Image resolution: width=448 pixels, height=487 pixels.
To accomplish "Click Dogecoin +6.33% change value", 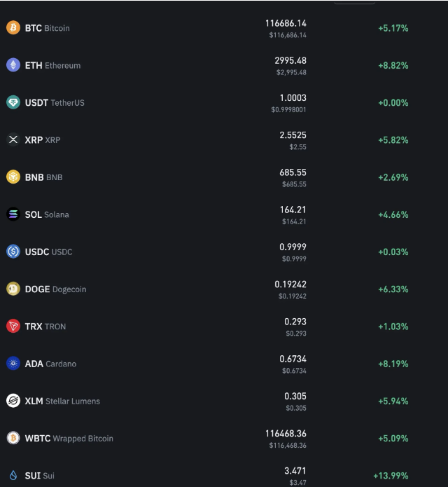I will point(393,289).
